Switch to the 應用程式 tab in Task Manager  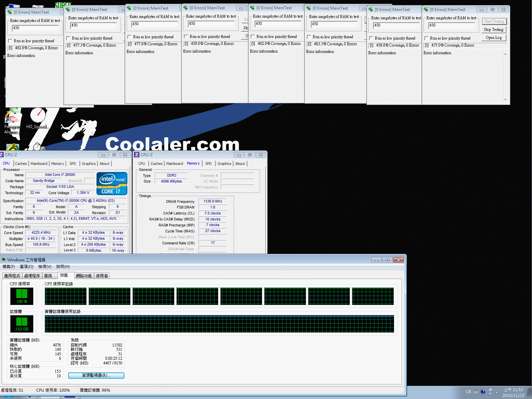click(x=12, y=276)
